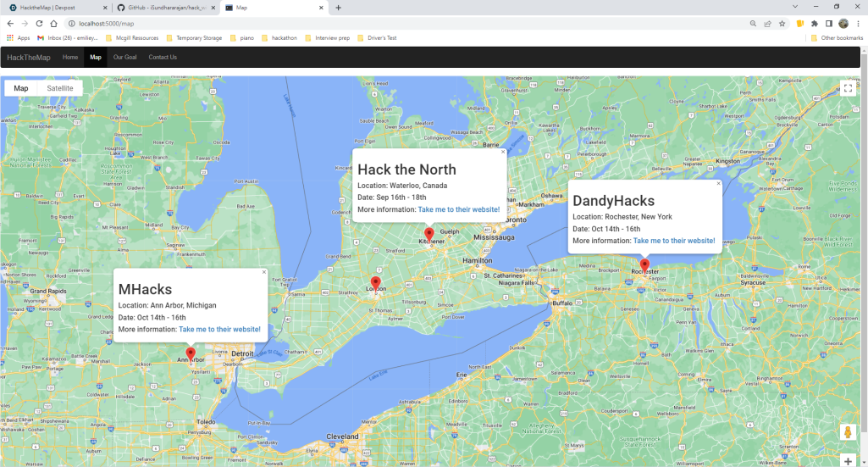Select the Map nav item
The image size is (868, 467).
96,57
